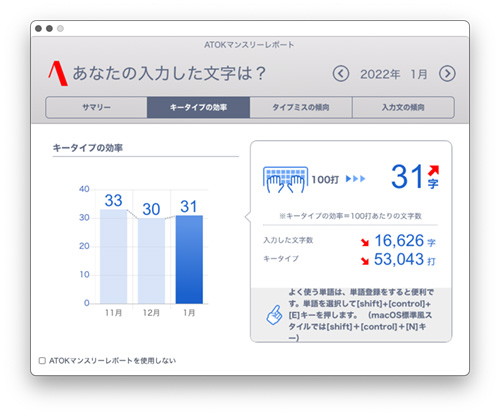Click the value 33 above the 11月 bar
The height and width of the screenshot is (416, 500).
click(113, 201)
